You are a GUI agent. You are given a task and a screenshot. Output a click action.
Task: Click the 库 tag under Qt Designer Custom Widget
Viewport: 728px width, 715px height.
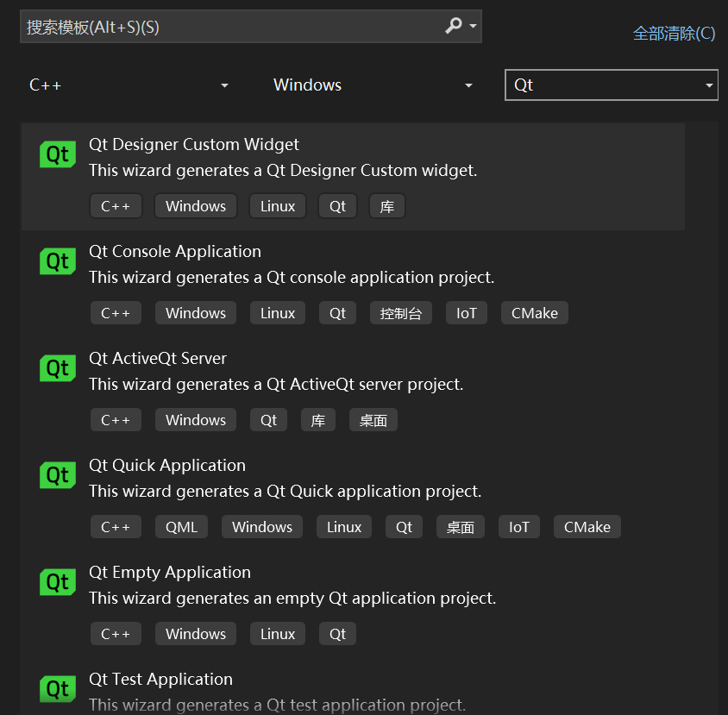pyautogui.click(x=386, y=205)
